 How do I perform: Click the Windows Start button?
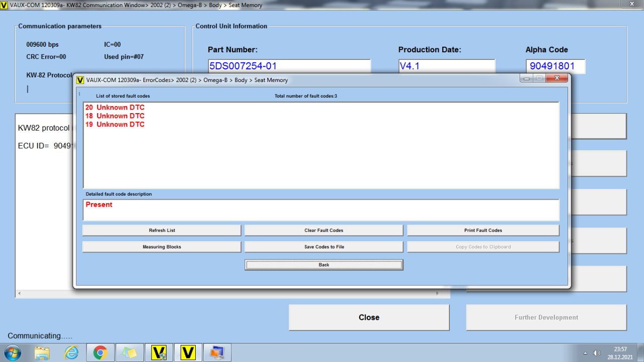pyautogui.click(x=12, y=353)
